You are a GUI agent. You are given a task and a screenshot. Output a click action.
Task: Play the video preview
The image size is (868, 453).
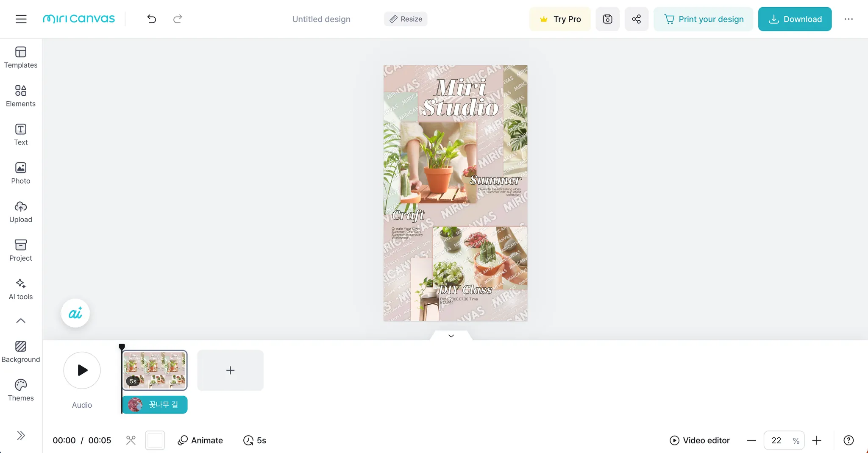(82, 370)
